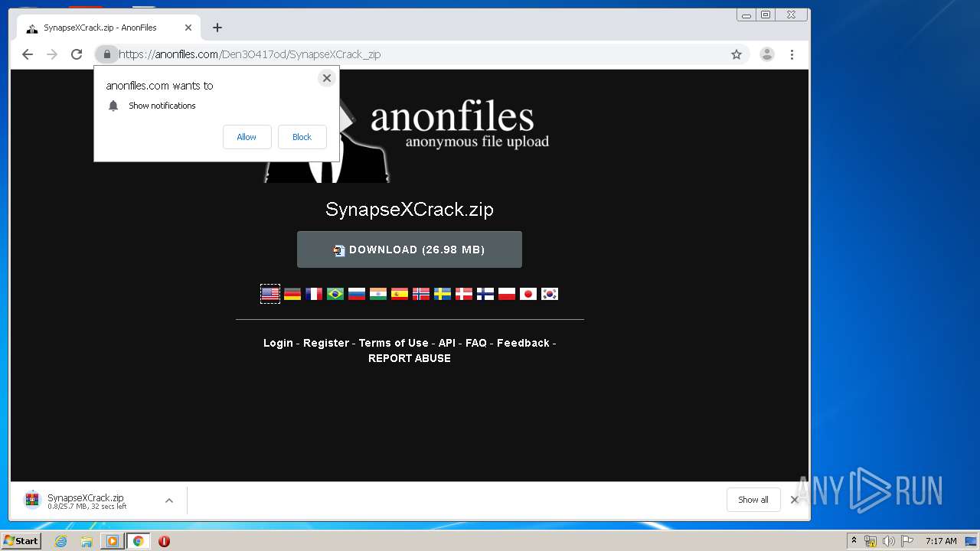Select the Brazilian flag
The height and width of the screenshot is (551, 980).
coord(335,294)
